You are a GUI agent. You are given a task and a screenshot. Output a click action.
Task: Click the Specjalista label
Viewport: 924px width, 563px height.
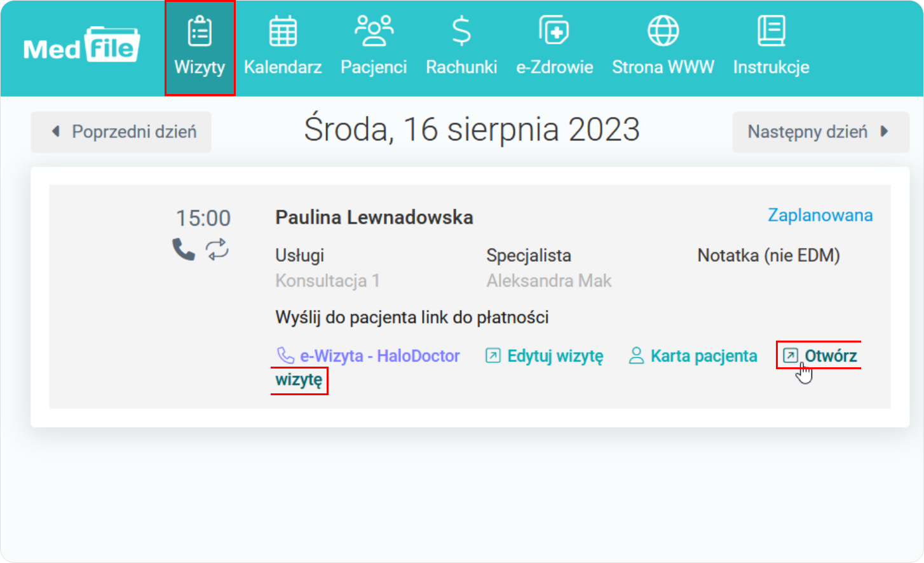(x=529, y=255)
